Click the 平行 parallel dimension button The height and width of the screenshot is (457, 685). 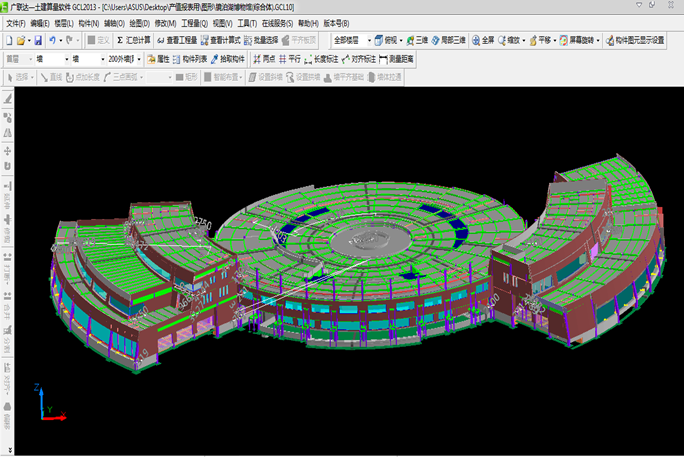pyautogui.click(x=290, y=59)
